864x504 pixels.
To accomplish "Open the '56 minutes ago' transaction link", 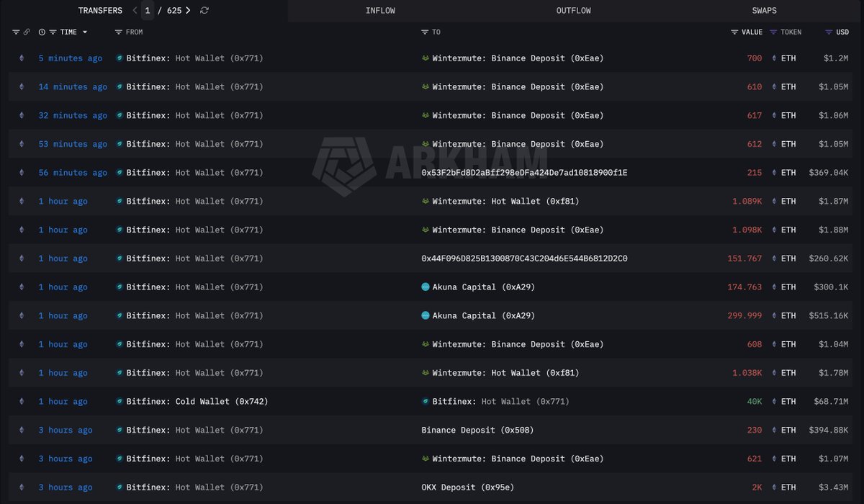I will click(73, 173).
